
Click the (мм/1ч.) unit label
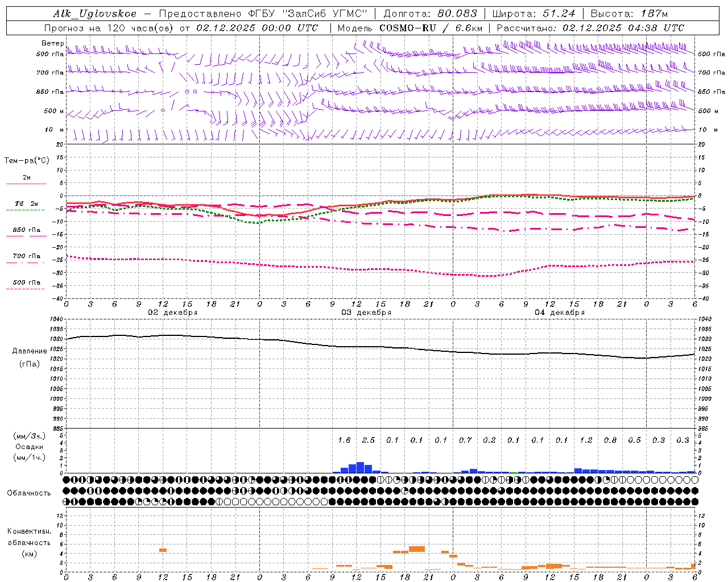29,458
